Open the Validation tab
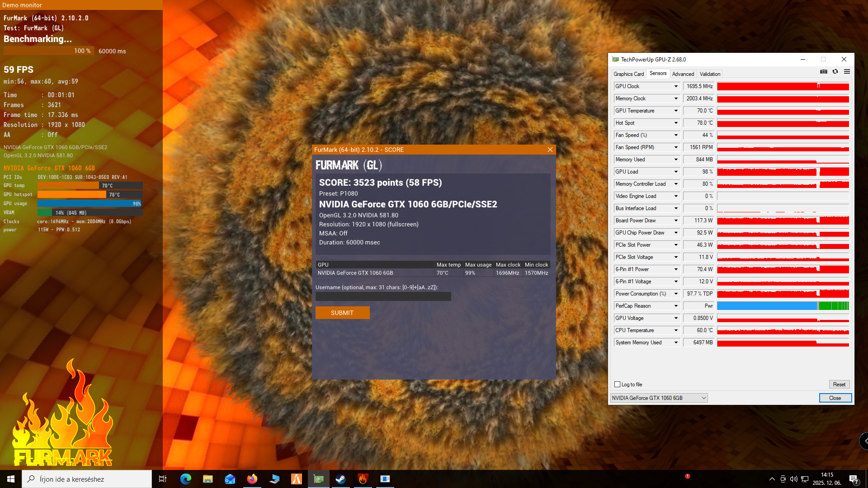Viewport: 868px width, 488px height. click(710, 74)
